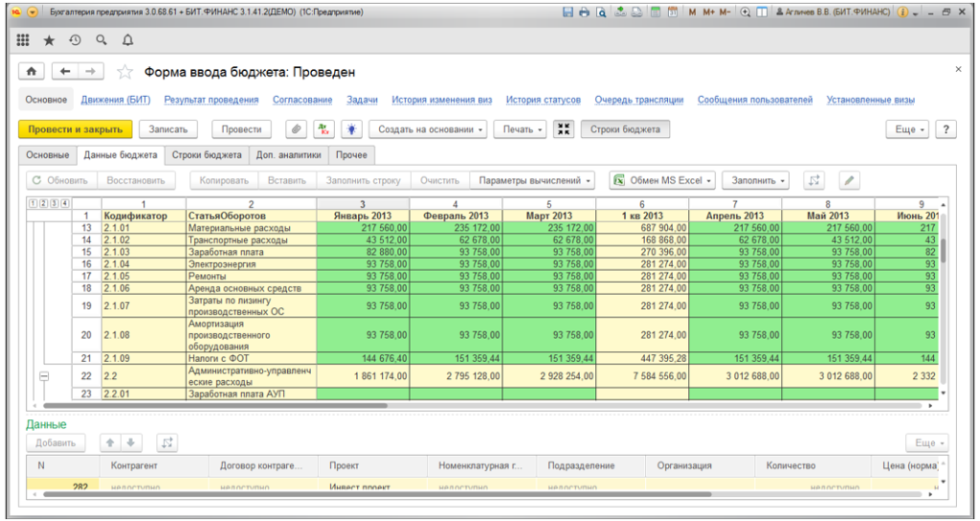Image resolution: width=980 pixels, height=521 pixels.
Task: Click the 'Провести и закрыть' button
Action: 76,129
